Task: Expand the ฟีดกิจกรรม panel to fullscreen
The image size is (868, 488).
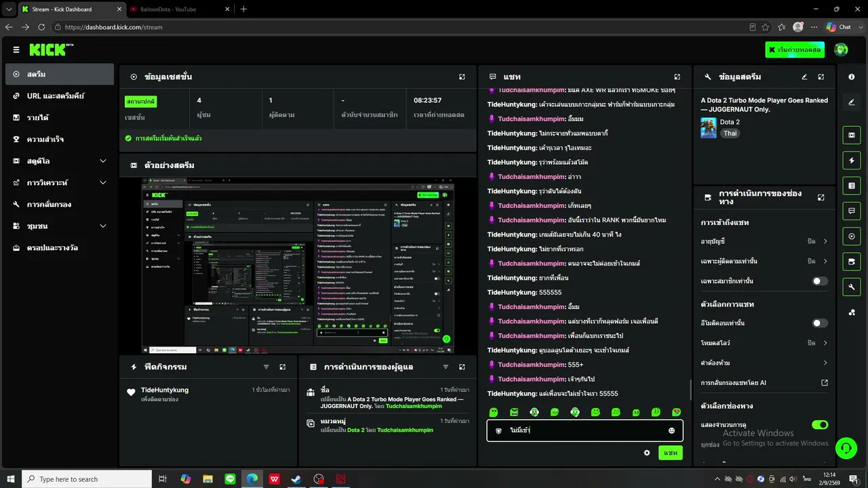Action: tap(283, 367)
